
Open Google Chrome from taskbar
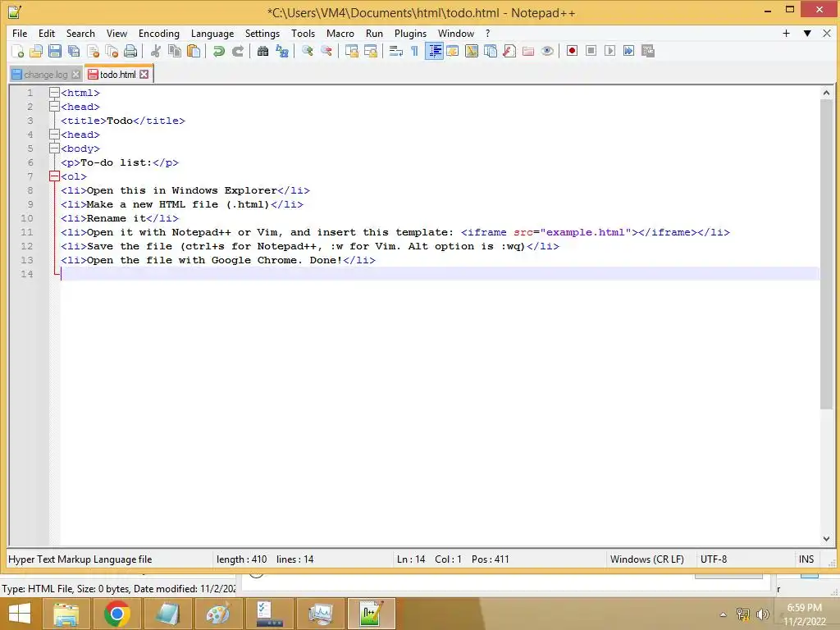[116, 614]
